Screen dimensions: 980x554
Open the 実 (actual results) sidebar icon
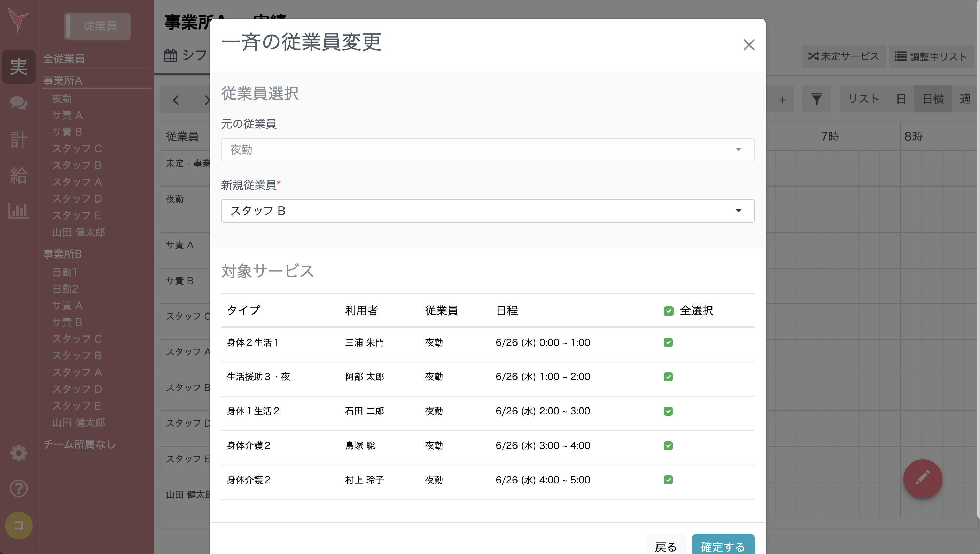coord(18,66)
